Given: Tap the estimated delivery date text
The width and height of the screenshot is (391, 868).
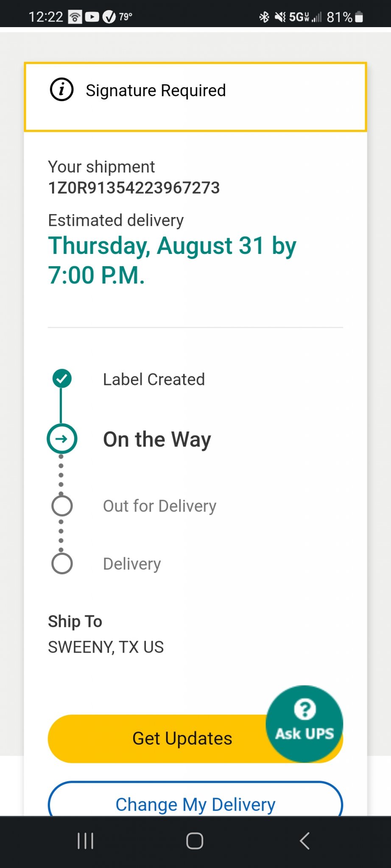Looking at the screenshot, I should pyautogui.click(x=172, y=260).
